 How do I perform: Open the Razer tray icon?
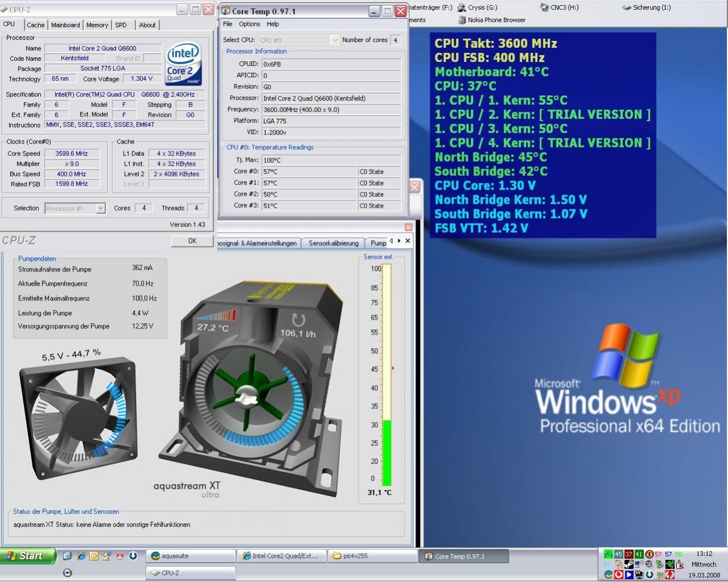coord(670,564)
